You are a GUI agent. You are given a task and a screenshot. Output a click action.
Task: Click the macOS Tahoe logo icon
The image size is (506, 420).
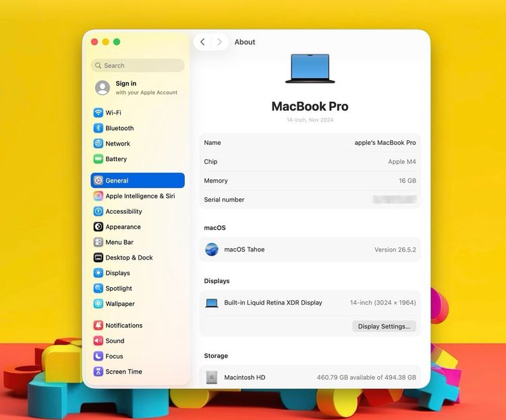point(212,249)
